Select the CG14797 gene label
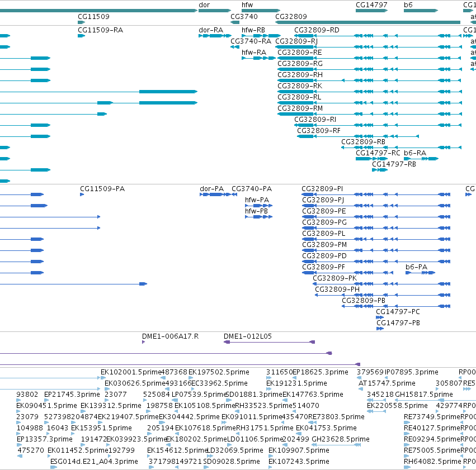The height and width of the screenshot is (470, 476). pos(371,5)
